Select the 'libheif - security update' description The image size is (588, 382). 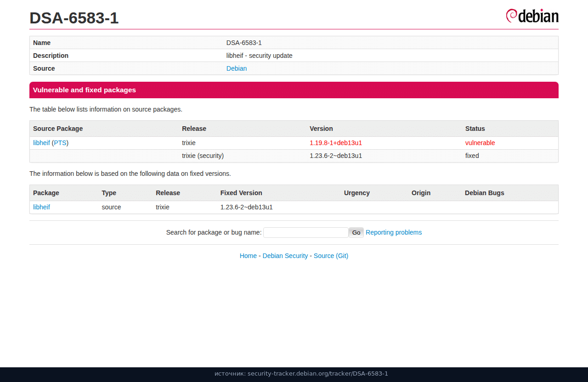[260, 56]
